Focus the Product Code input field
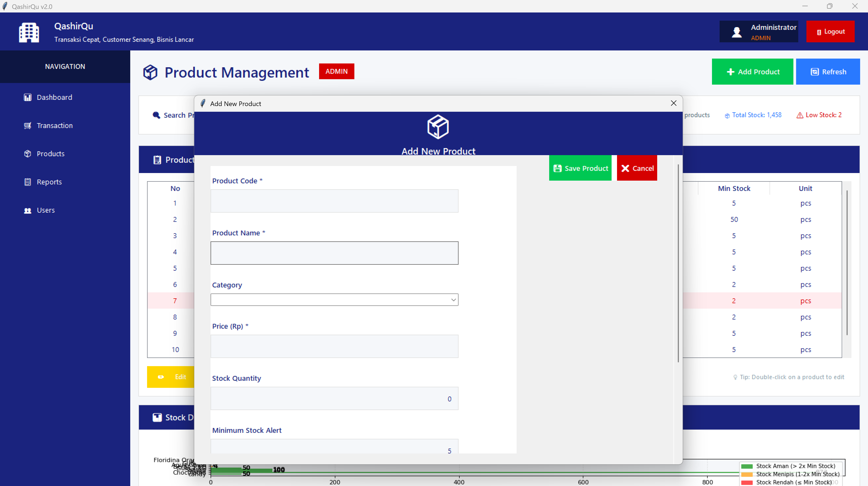Screen dimensions: 868x486 334,201
